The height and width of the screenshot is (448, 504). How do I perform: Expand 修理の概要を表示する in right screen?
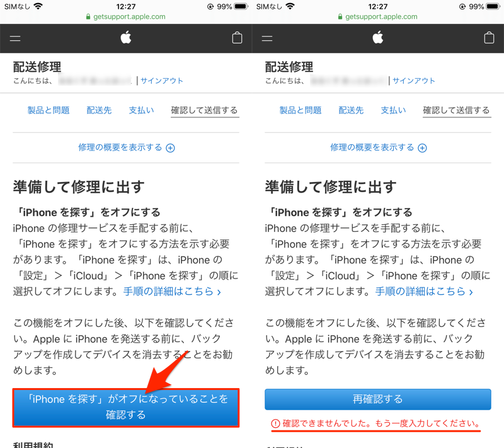[x=378, y=147]
